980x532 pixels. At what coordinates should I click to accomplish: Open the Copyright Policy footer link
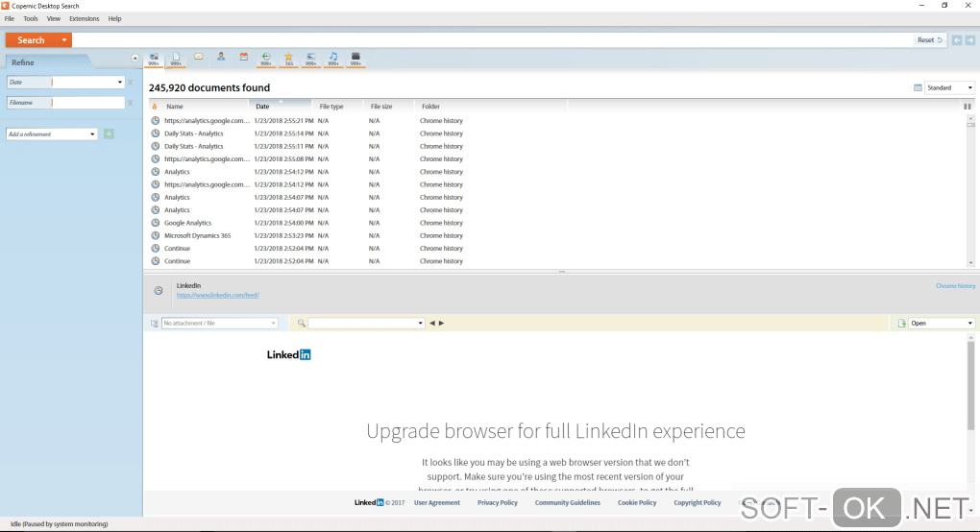(x=698, y=502)
